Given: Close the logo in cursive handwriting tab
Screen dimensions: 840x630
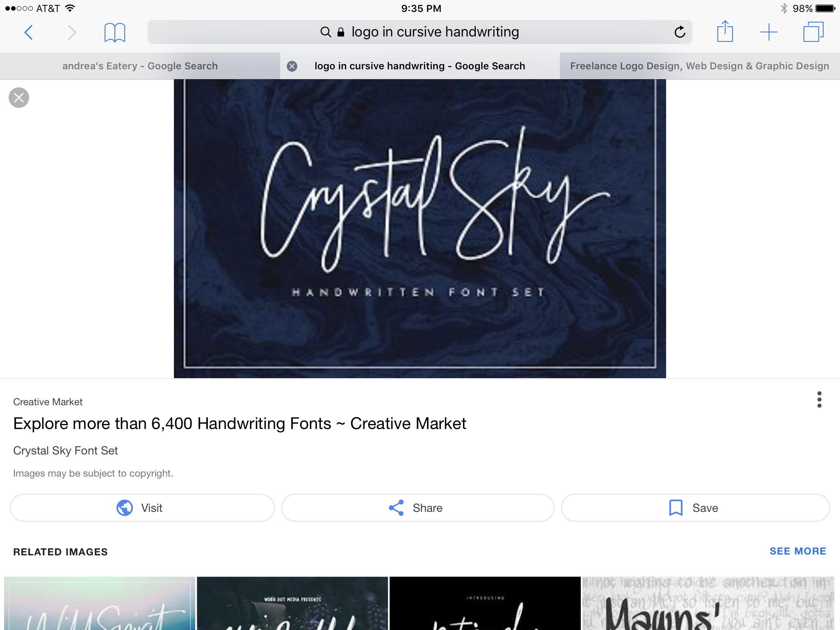Looking at the screenshot, I should click(292, 66).
